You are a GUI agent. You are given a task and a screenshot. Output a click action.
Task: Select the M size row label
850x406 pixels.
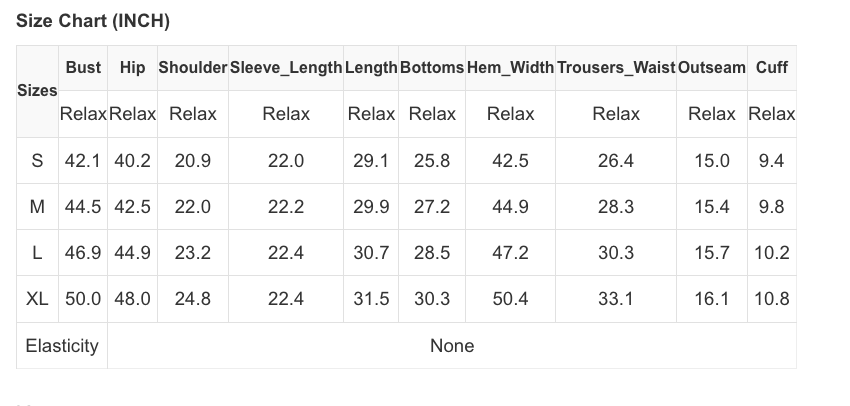tap(37, 207)
